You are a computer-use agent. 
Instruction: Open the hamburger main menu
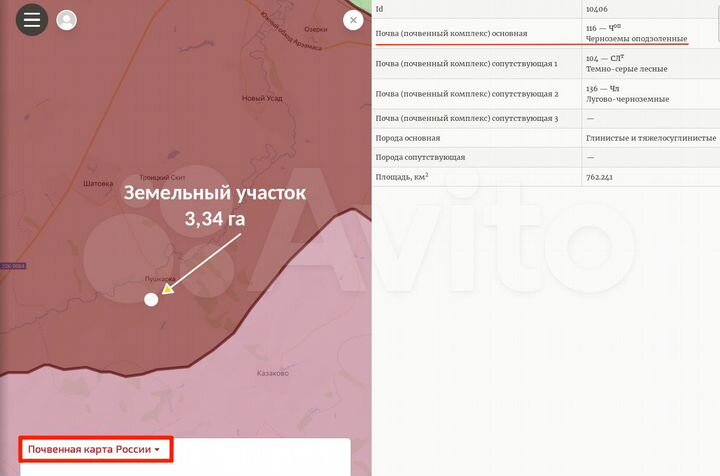pos(32,20)
